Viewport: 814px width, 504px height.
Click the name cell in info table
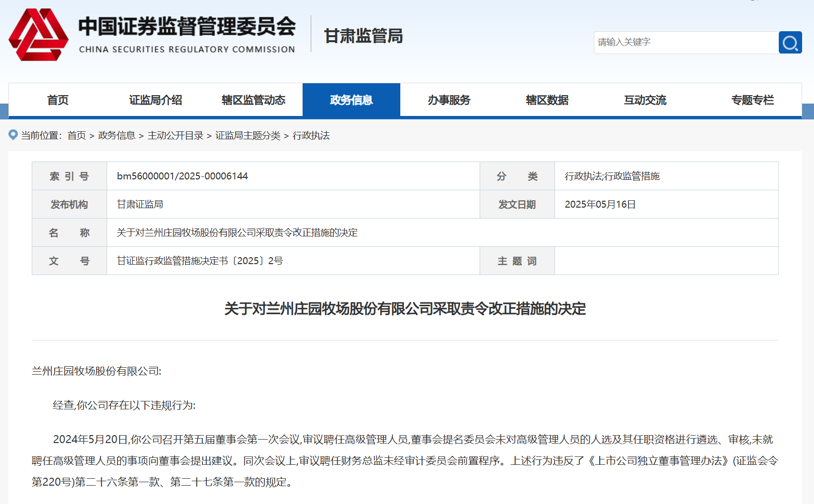[x=442, y=232]
